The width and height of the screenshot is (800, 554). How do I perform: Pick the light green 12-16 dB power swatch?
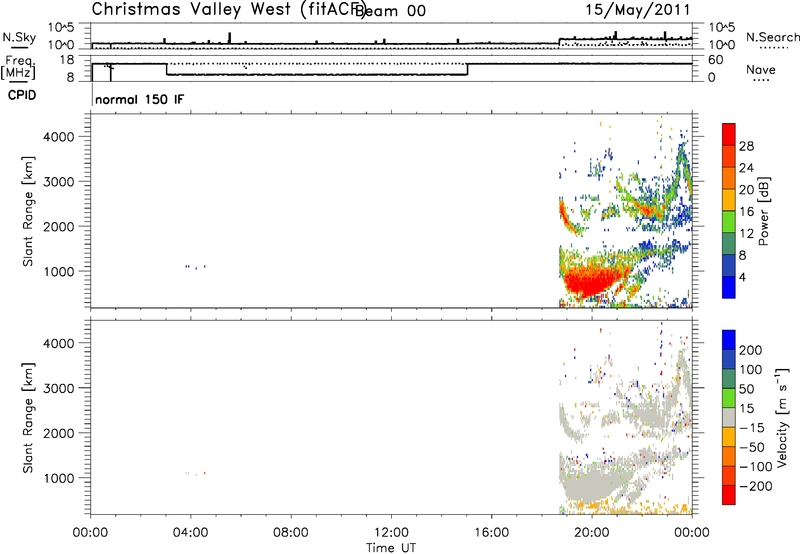pyautogui.click(x=729, y=221)
